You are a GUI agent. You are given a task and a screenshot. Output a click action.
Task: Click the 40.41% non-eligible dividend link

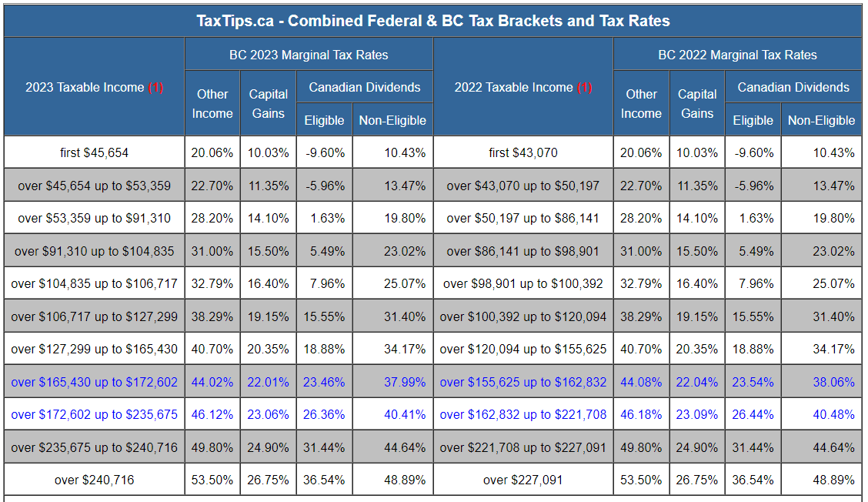405,414
